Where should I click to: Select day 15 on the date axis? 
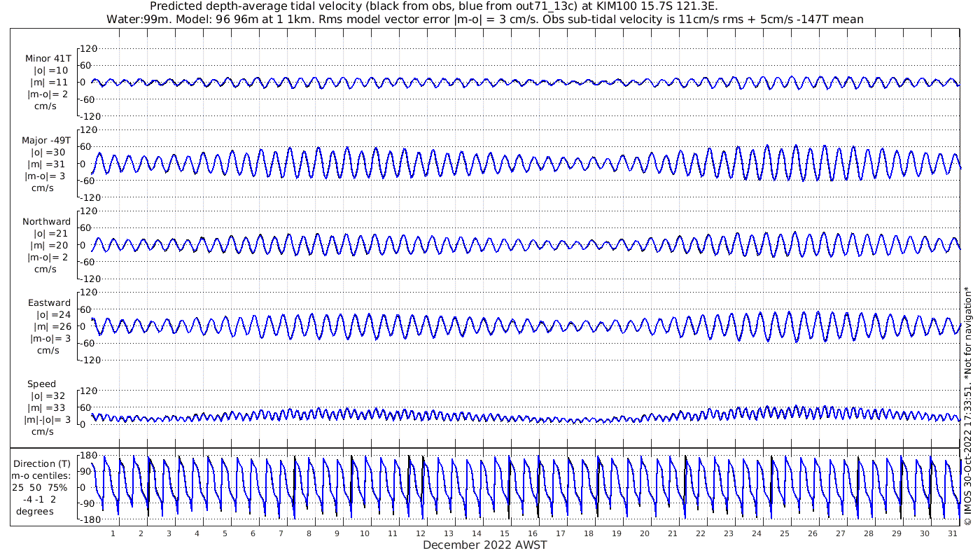505,533
